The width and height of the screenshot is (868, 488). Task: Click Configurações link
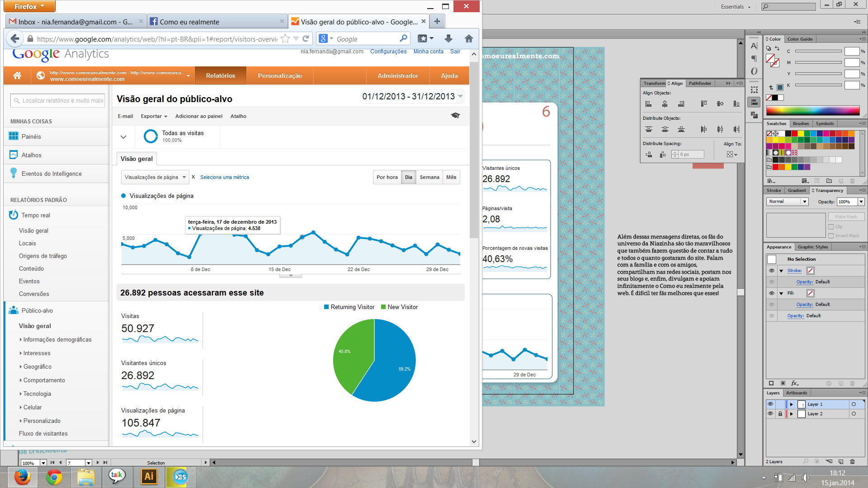388,52
